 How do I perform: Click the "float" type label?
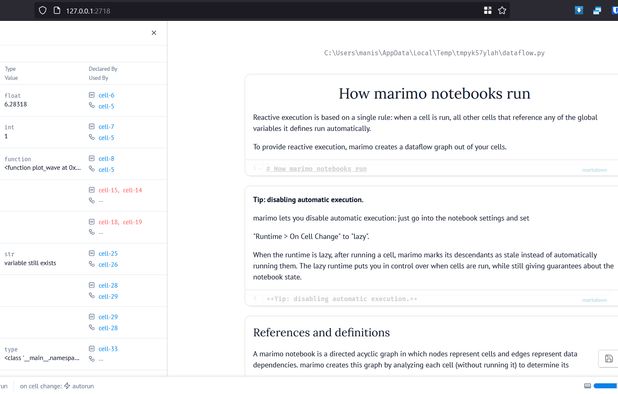(x=13, y=96)
